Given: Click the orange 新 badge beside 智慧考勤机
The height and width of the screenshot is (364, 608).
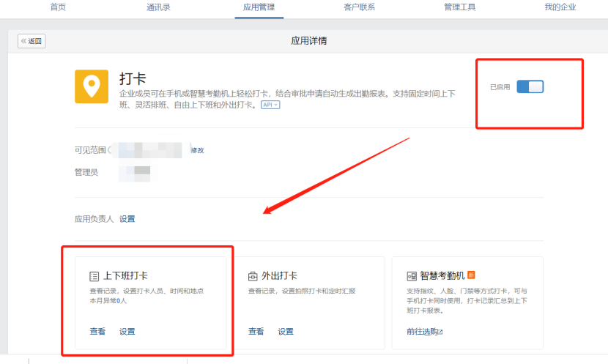Looking at the screenshot, I should (472, 275).
